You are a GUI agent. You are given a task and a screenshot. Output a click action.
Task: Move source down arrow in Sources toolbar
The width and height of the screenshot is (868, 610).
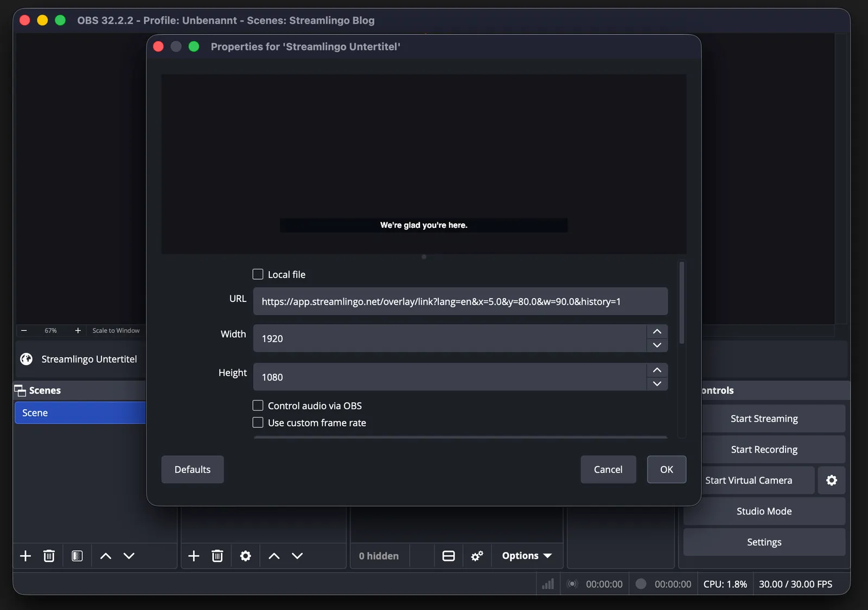click(x=297, y=556)
